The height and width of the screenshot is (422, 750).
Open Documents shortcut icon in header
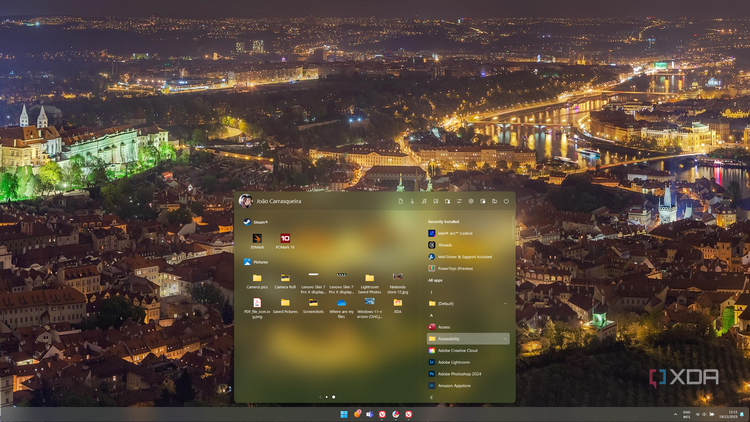click(401, 201)
